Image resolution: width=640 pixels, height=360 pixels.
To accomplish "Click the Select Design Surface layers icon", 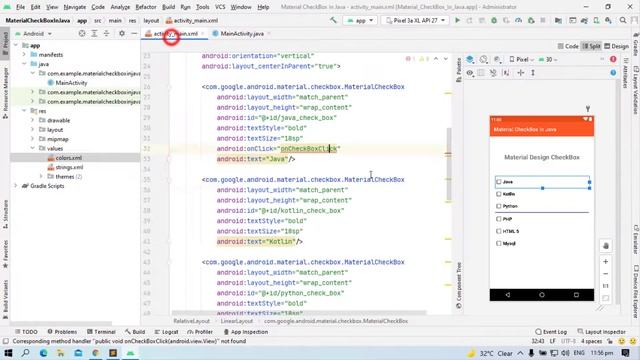I will tap(470, 60).
